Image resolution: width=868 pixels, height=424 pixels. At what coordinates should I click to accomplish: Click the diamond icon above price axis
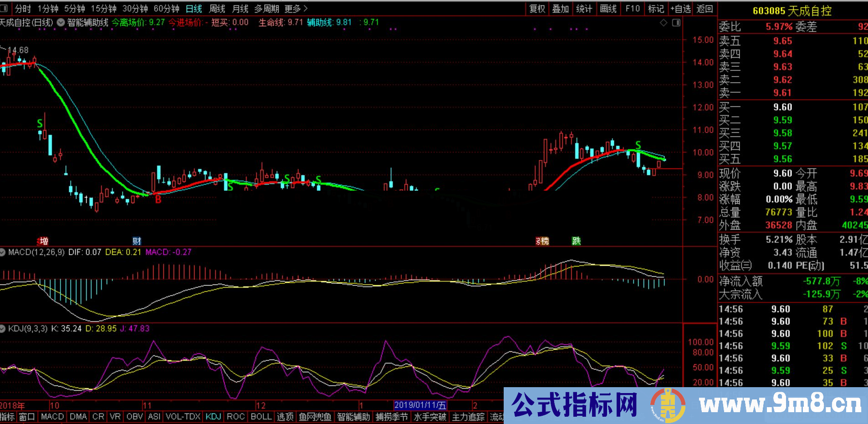(664, 23)
